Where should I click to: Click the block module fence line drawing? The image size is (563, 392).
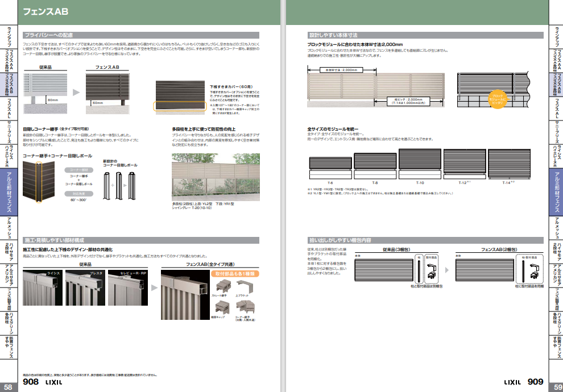494,90
